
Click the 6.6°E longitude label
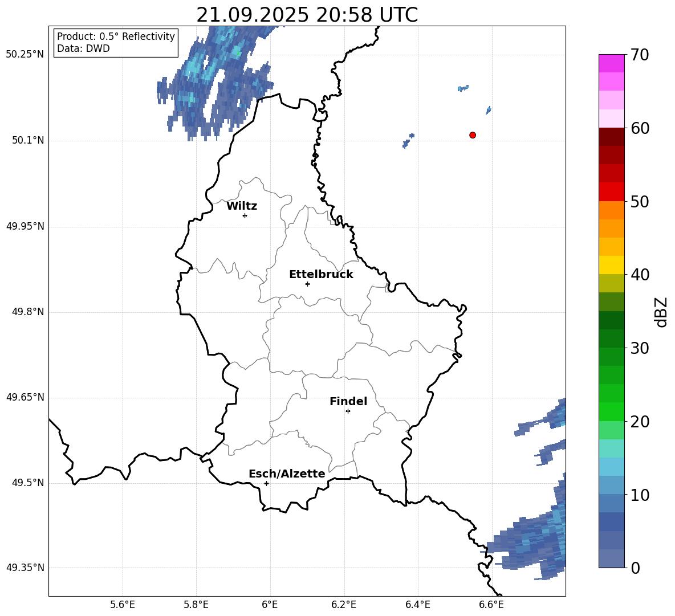point(491,605)
